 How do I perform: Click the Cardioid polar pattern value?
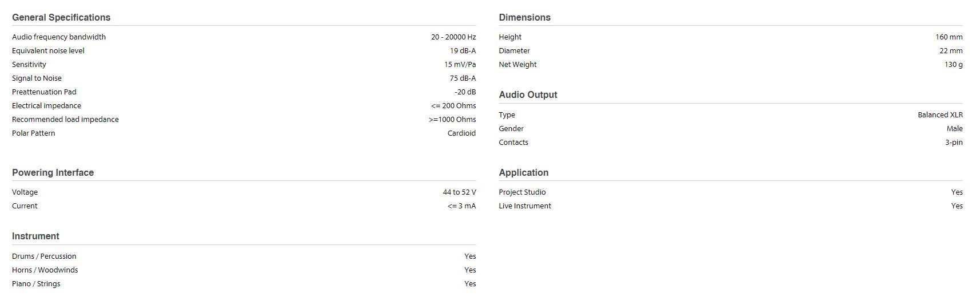[x=461, y=133]
